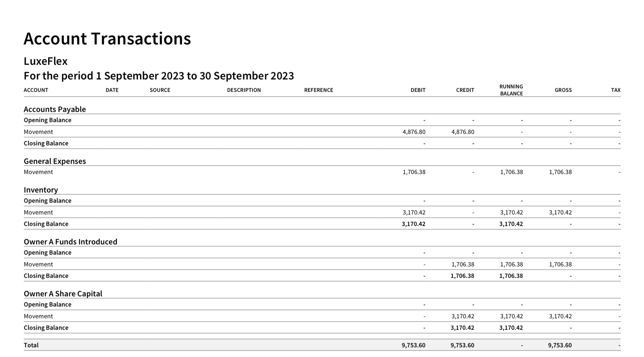Select the LuxeFlex organisation name
Viewport: 644px width, 357px height.
point(45,61)
